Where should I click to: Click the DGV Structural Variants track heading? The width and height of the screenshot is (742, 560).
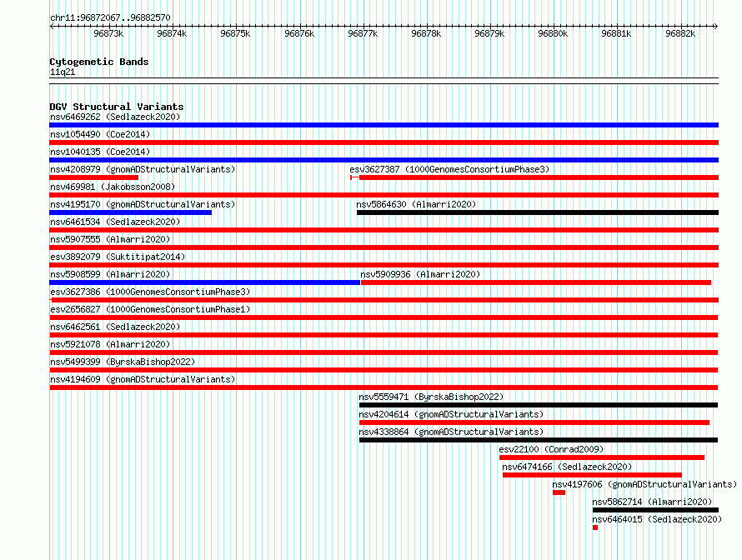click(117, 107)
